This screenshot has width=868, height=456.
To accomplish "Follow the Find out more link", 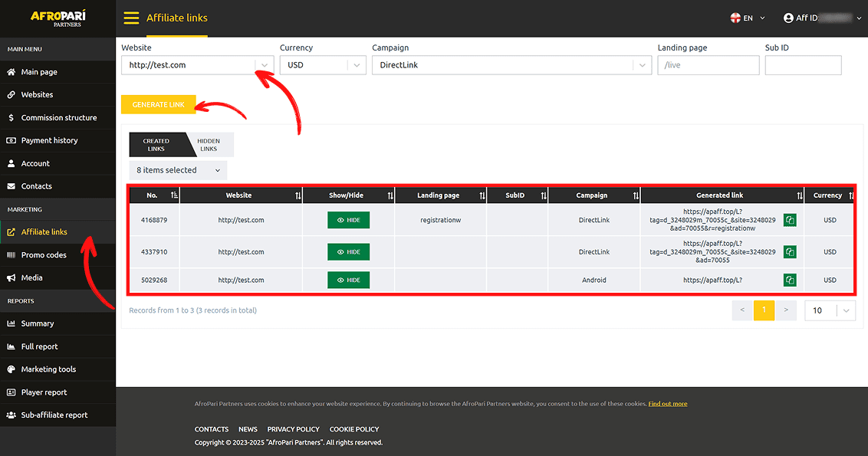I will [x=667, y=404].
